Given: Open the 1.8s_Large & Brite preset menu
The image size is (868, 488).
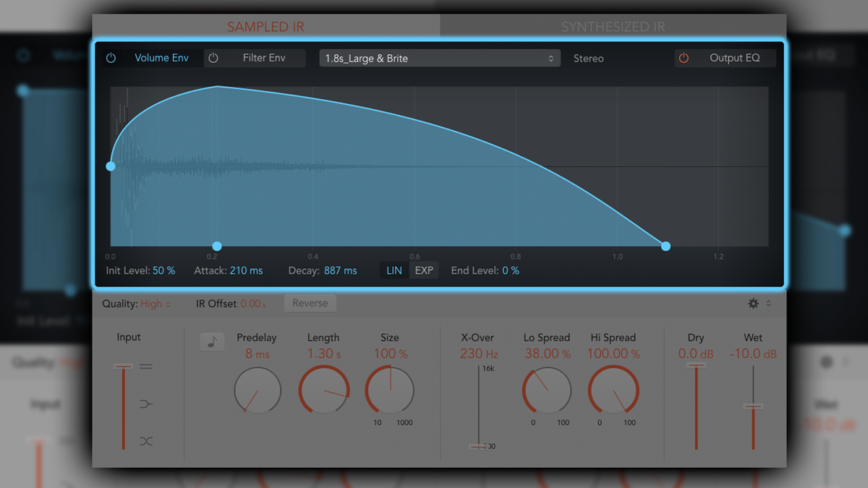Looking at the screenshot, I should click(439, 58).
